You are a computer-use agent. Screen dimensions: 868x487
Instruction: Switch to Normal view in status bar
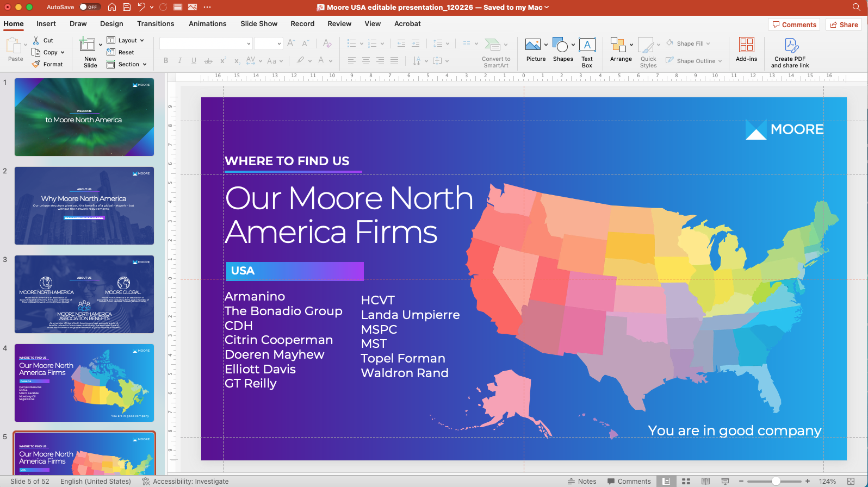pos(666,481)
